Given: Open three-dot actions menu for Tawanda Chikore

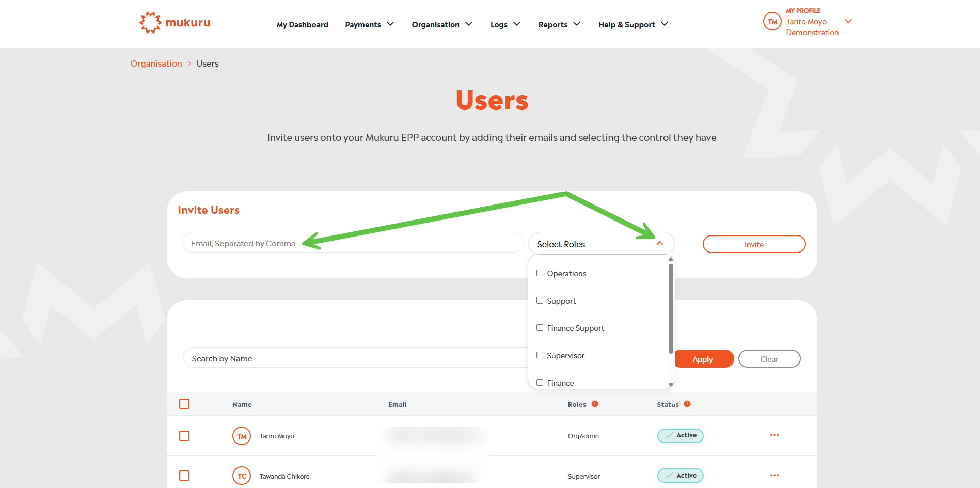Looking at the screenshot, I should click(774, 476).
